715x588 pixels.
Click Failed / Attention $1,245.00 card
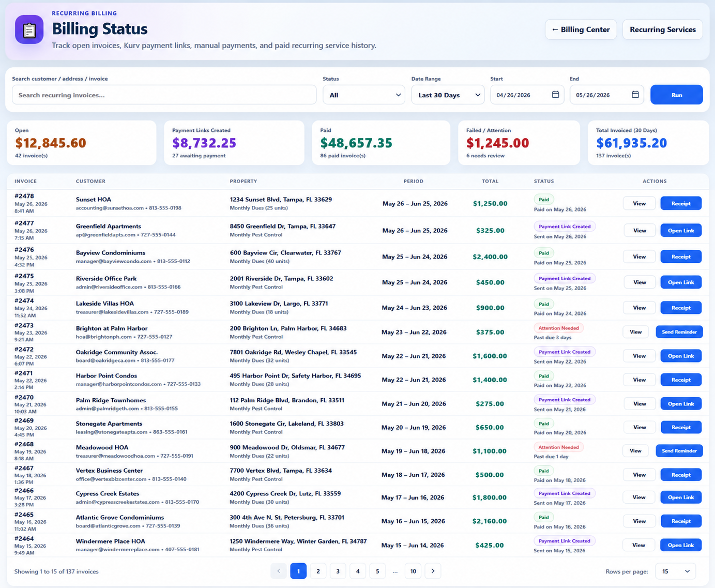click(520, 143)
